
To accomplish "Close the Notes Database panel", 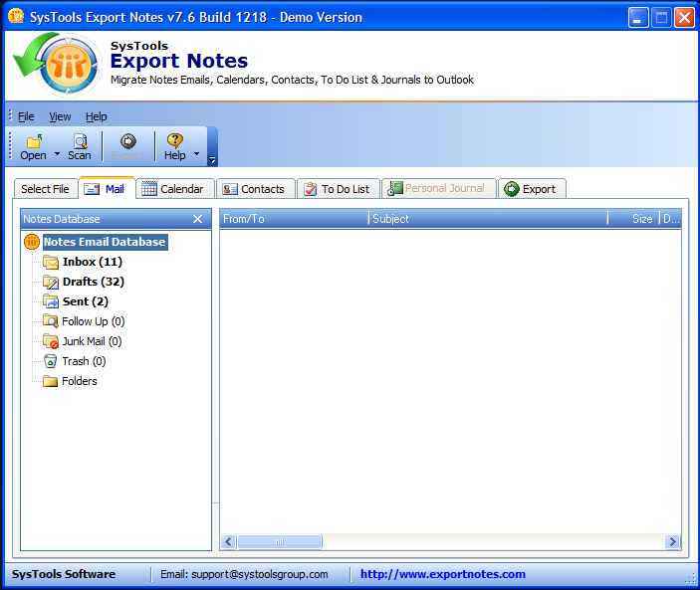I will click(197, 219).
